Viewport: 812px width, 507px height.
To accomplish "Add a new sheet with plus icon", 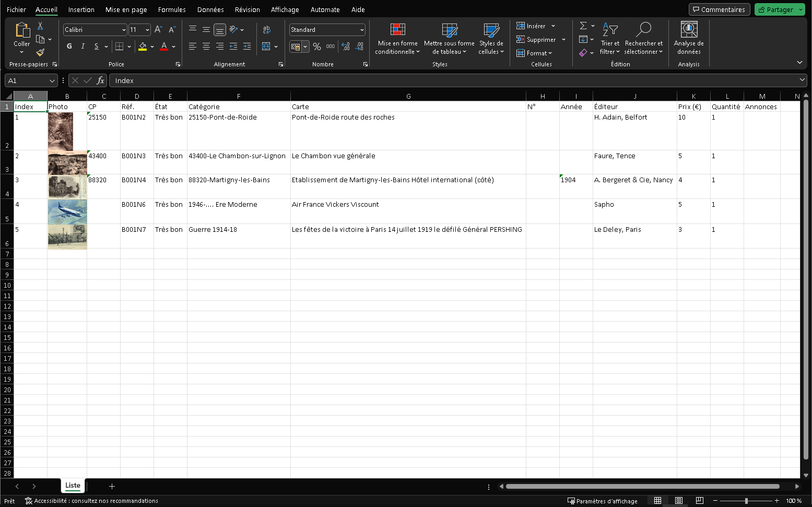I will click(x=112, y=486).
